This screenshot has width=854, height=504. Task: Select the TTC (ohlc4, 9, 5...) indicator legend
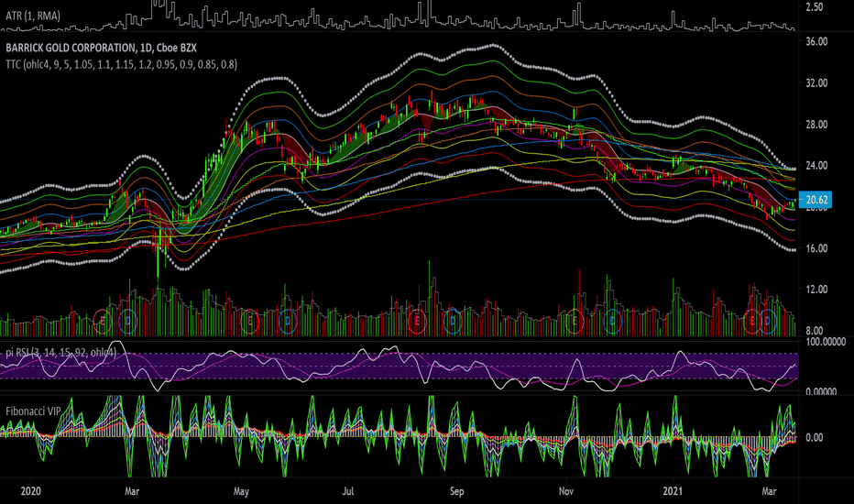click(122, 64)
